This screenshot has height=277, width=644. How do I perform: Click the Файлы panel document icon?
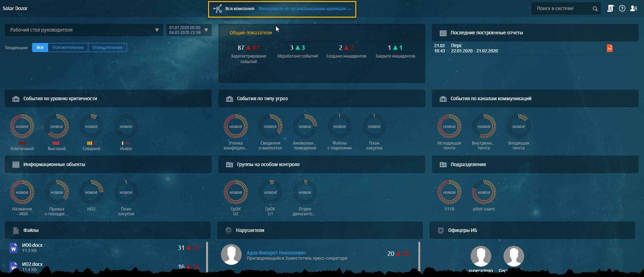[16, 231]
